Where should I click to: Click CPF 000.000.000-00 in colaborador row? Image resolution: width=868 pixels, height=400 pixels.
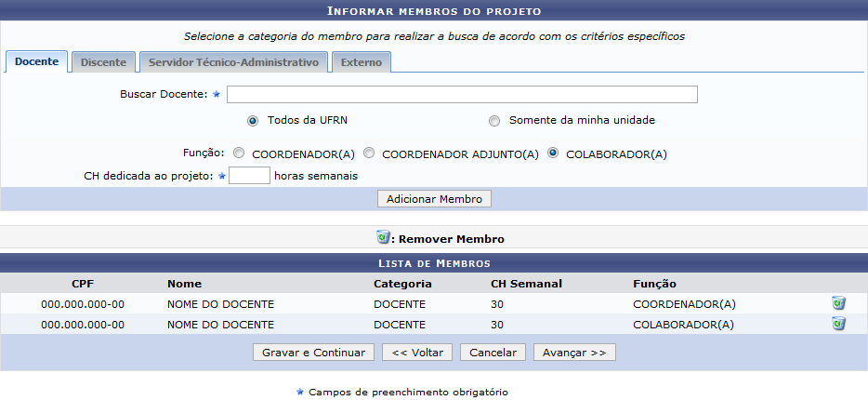tap(83, 325)
